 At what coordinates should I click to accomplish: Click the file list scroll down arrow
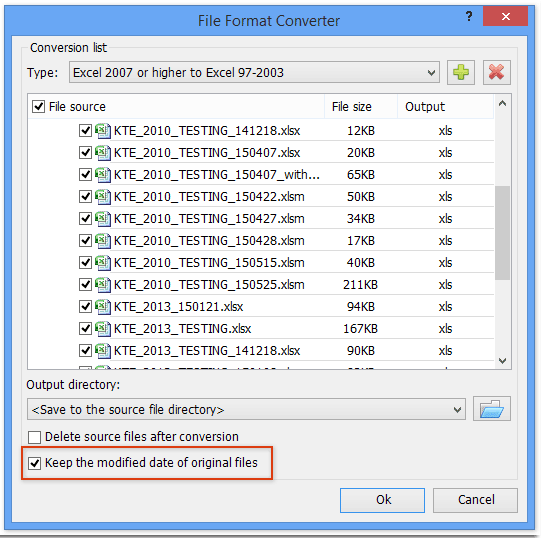pos(502,361)
